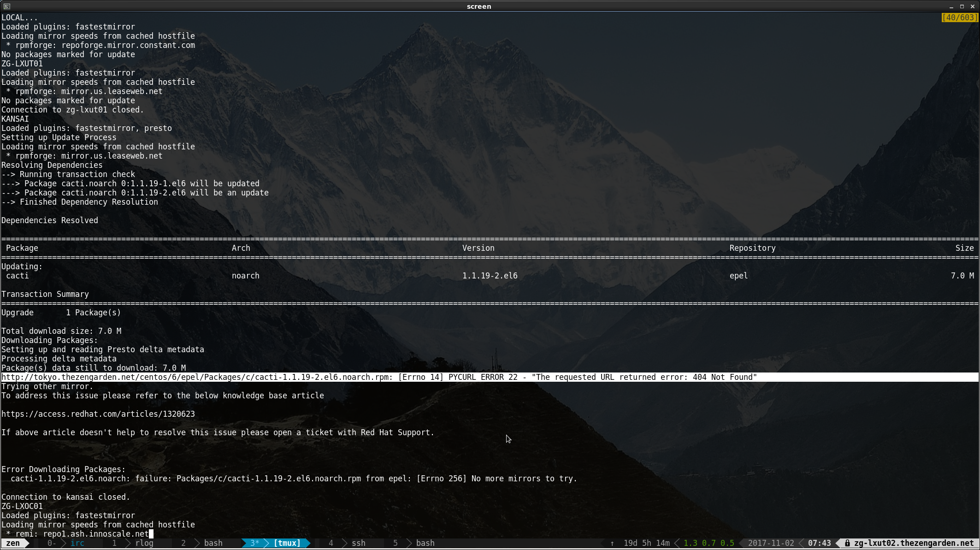
Task: Click the epel repository cell
Action: 739,276
